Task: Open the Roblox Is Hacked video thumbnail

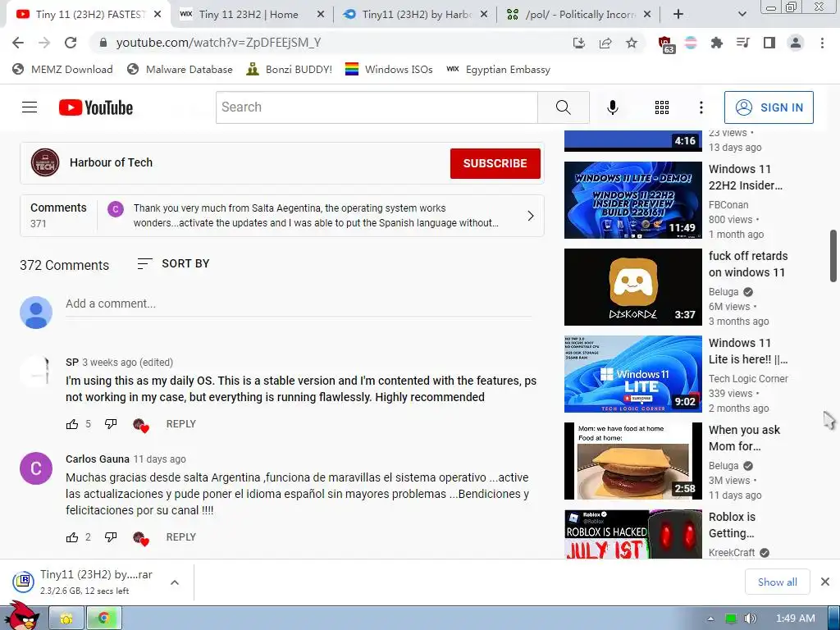Action: point(632,534)
